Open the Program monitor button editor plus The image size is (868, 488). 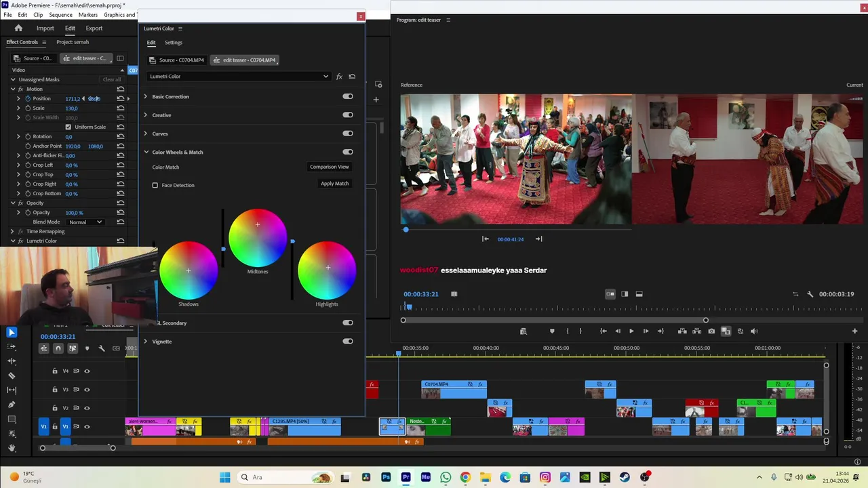[x=854, y=331]
